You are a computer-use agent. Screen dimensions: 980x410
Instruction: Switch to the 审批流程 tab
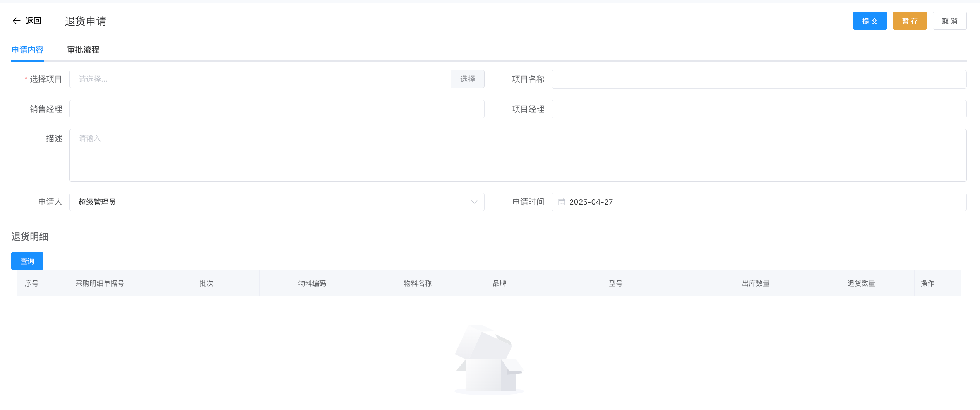[83, 50]
